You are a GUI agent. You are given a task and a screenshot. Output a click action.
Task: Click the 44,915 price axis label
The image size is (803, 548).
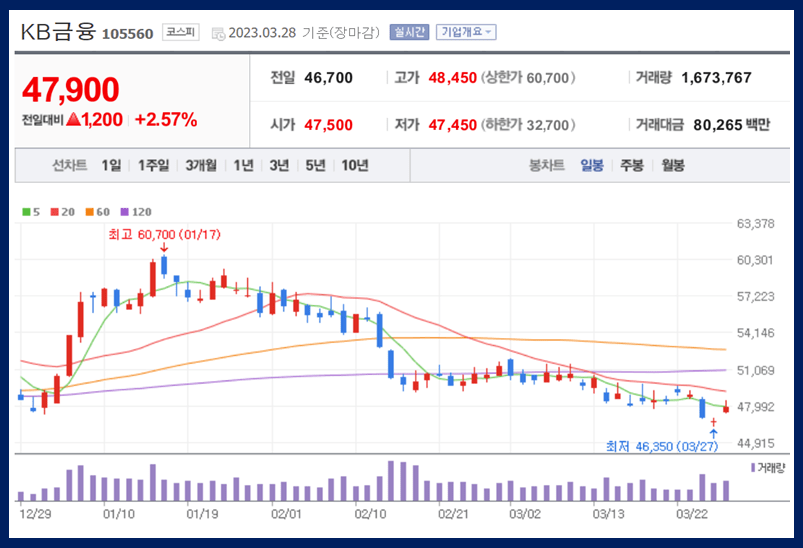tap(755, 443)
